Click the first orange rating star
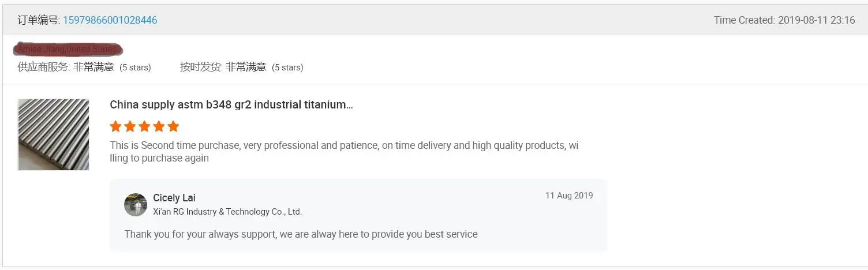This screenshot has width=868, height=270. click(x=115, y=126)
